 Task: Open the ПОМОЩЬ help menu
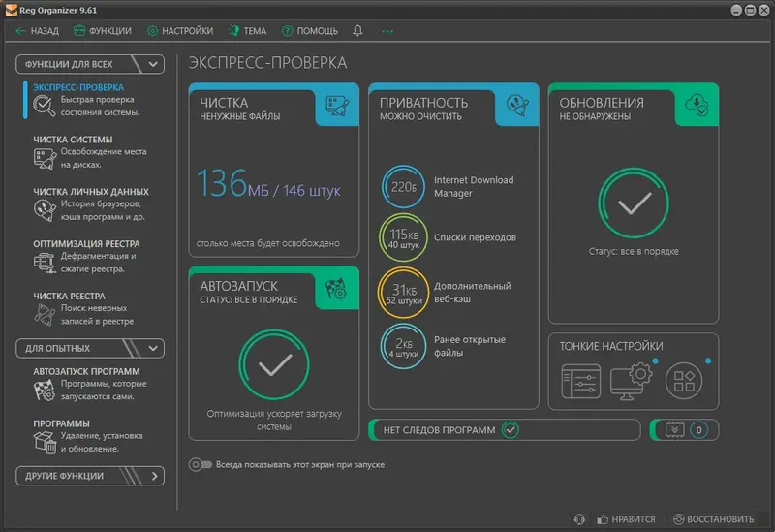[x=310, y=31]
